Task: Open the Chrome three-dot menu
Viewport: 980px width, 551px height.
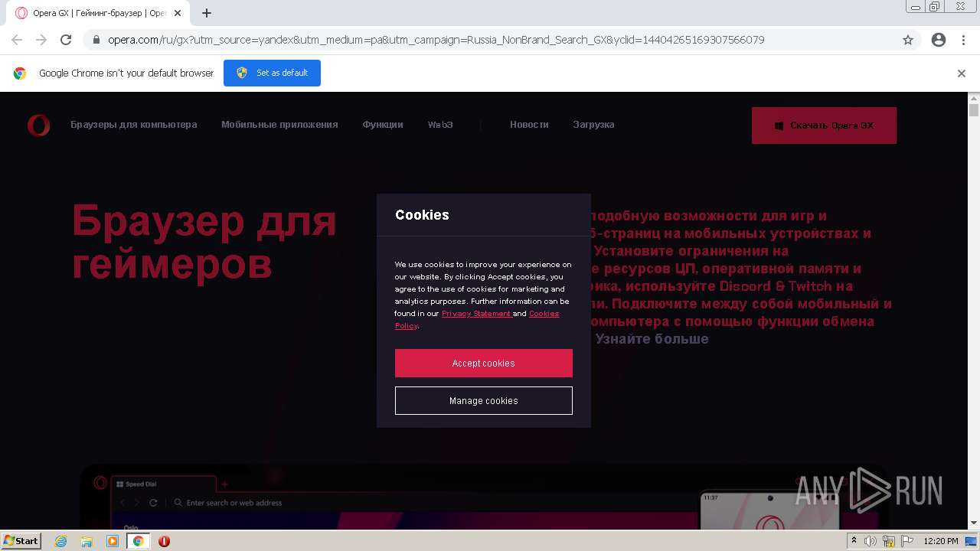Action: 963,40
